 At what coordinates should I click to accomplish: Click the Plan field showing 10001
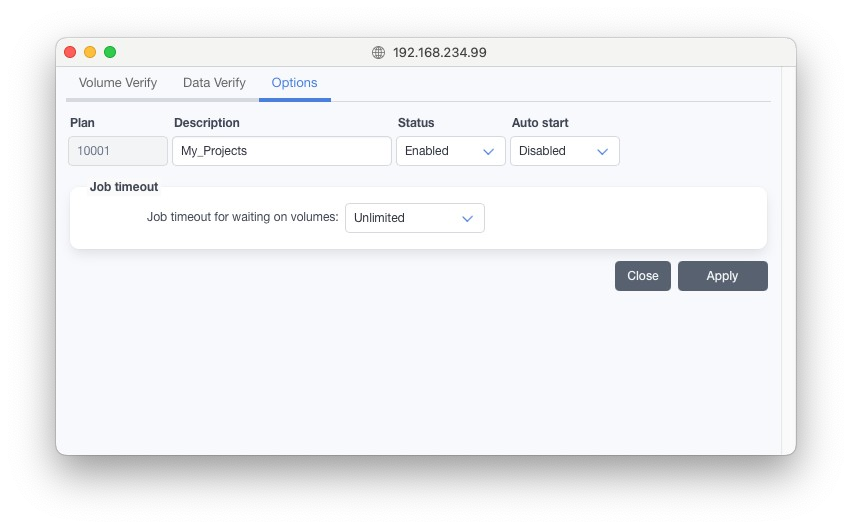(x=118, y=151)
